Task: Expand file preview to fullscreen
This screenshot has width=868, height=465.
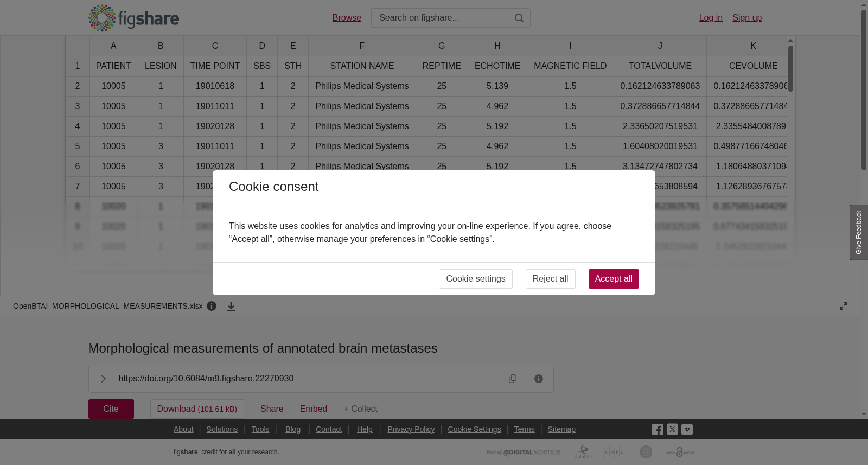Action: click(844, 306)
